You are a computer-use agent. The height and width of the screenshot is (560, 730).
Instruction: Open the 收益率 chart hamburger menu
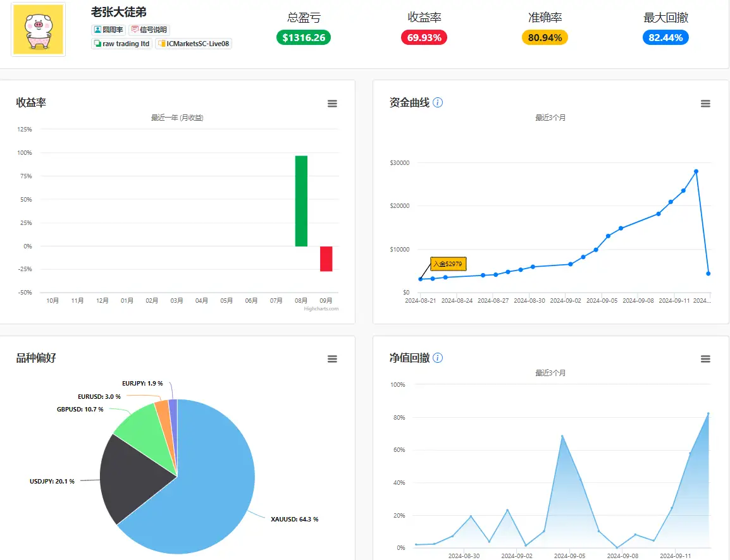(x=332, y=103)
